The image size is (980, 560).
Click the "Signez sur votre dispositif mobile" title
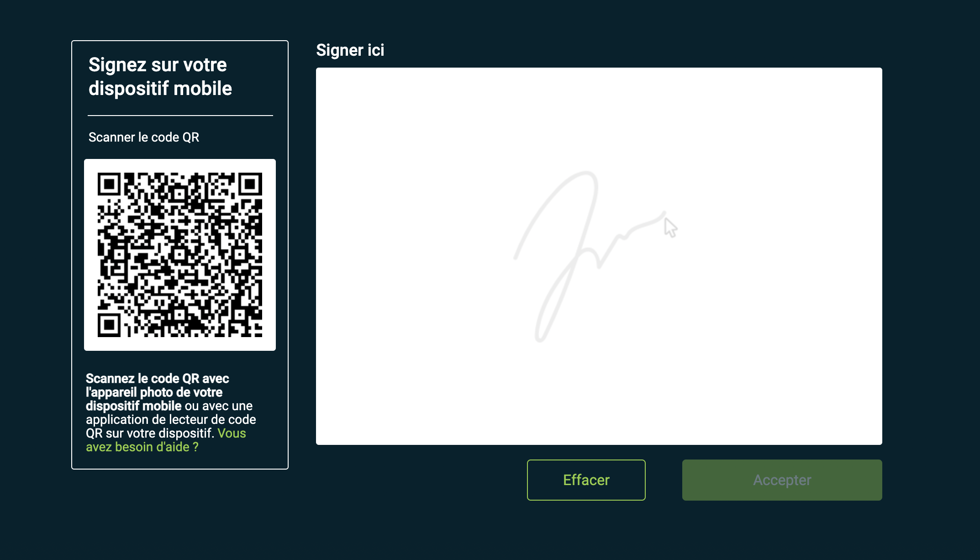click(x=160, y=77)
